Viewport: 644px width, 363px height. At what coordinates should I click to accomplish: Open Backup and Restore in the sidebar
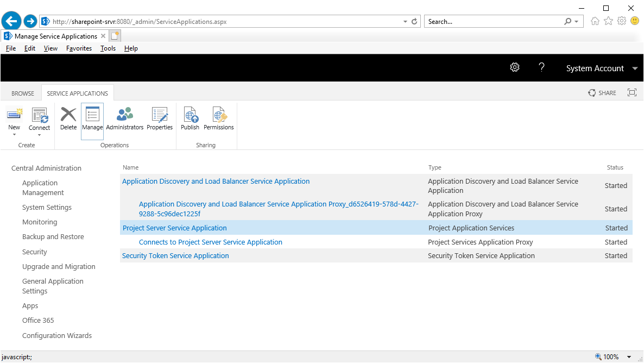click(53, 237)
